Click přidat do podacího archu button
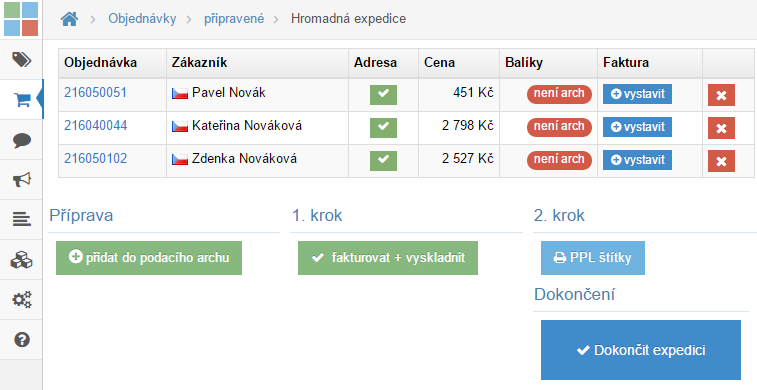The image size is (757, 390). coord(149,258)
